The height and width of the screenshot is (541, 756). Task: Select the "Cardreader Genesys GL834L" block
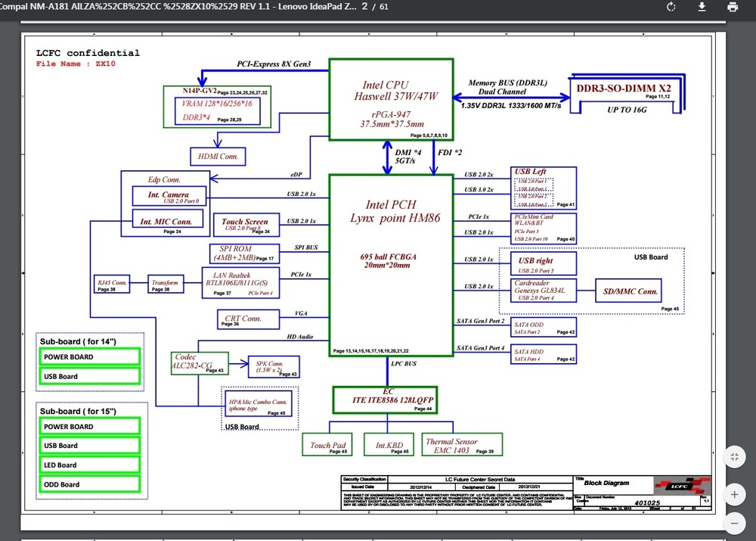point(544,291)
